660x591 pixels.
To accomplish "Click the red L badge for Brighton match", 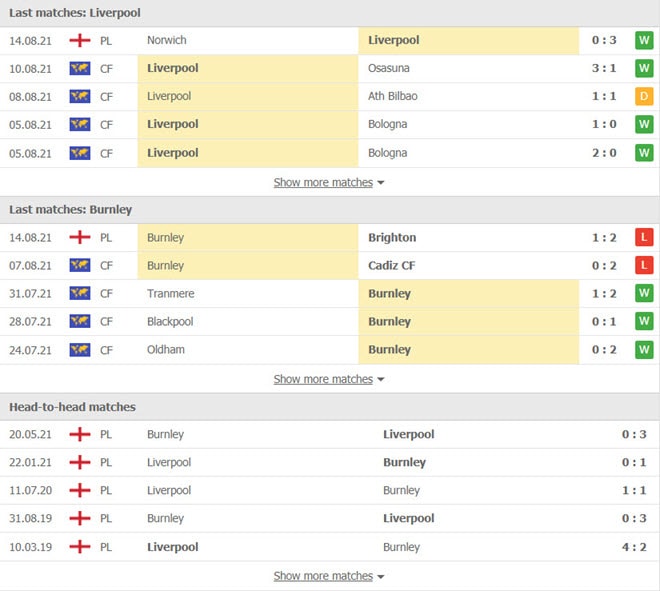I will pyautogui.click(x=644, y=237).
